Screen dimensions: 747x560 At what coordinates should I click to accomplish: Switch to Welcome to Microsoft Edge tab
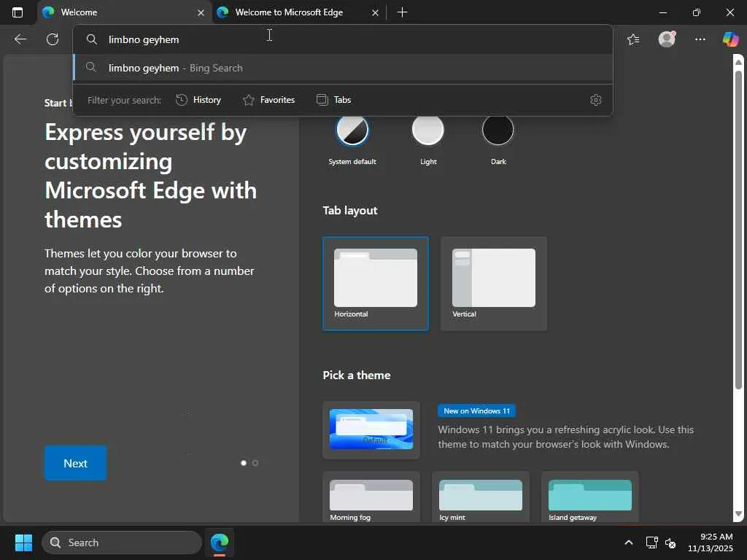point(298,13)
